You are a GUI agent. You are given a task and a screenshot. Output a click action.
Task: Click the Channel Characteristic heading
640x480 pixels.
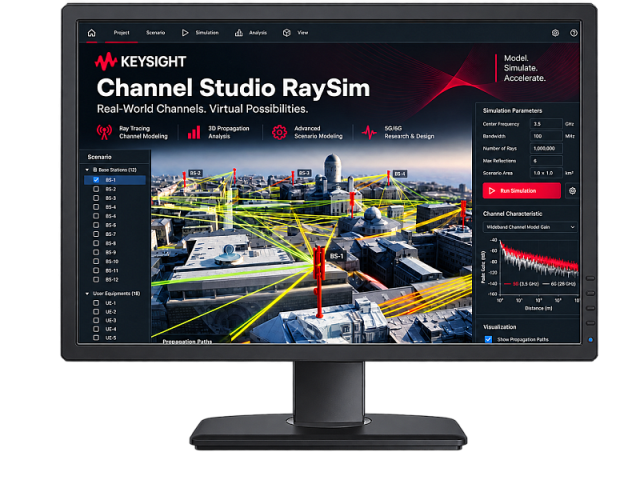click(x=512, y=213)
